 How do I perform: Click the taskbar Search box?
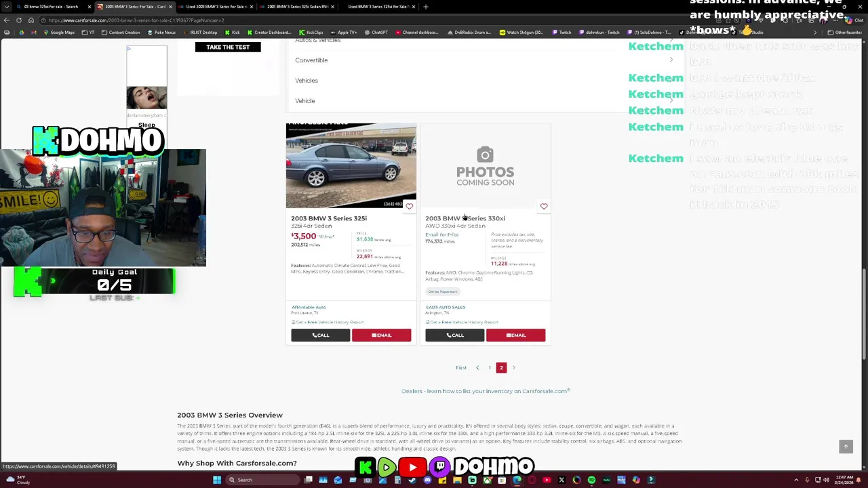(x=263, y=480)
